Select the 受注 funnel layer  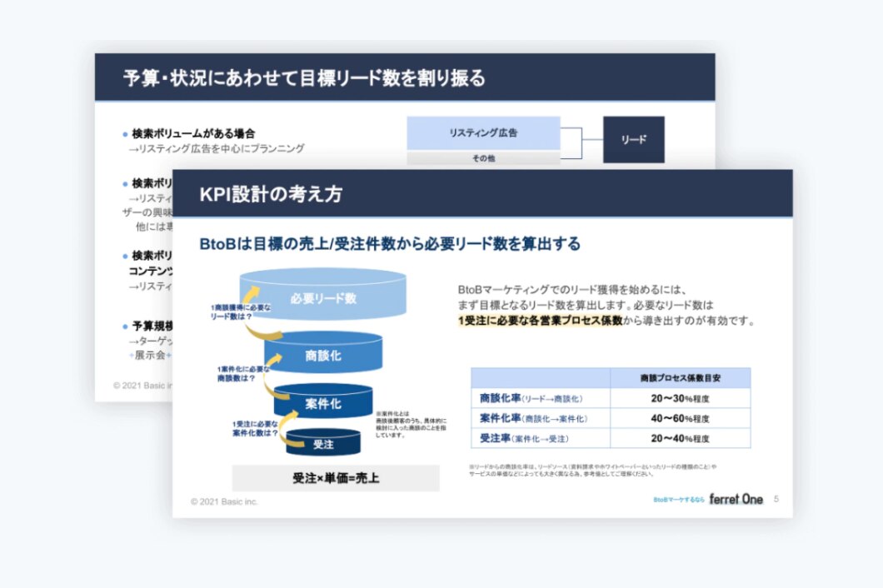(x=323, y=444)
